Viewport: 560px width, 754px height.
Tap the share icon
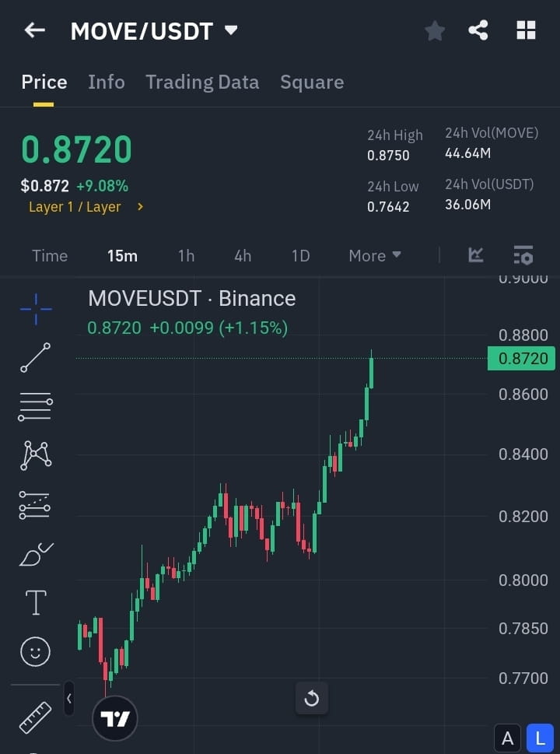coord(478,30)
